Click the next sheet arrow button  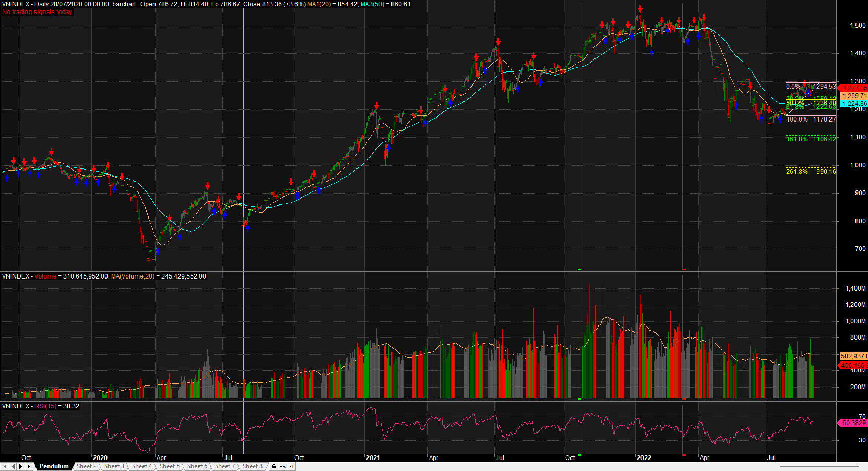coord(21,466)
